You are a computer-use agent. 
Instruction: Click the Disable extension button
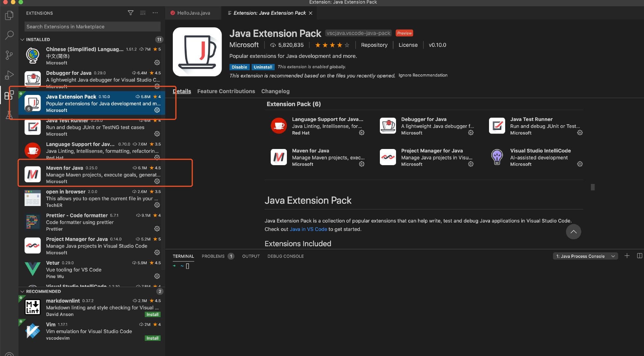(239, 67)
